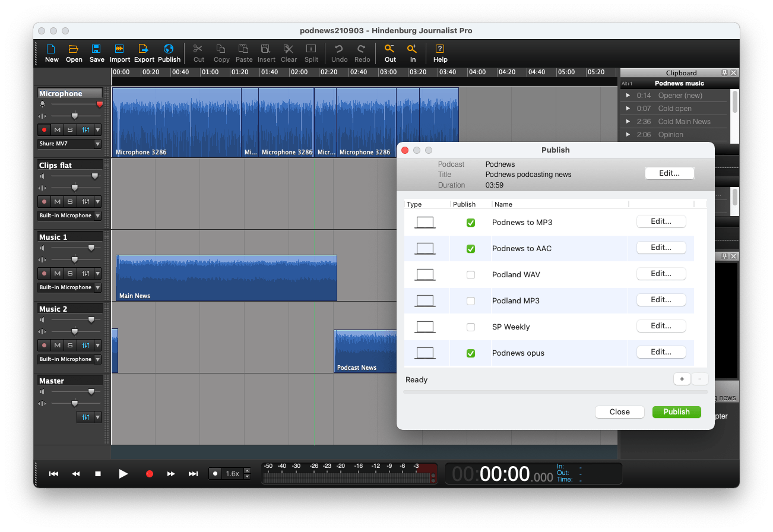
Task: Click the red Record transport button
Action: point(150,474)
